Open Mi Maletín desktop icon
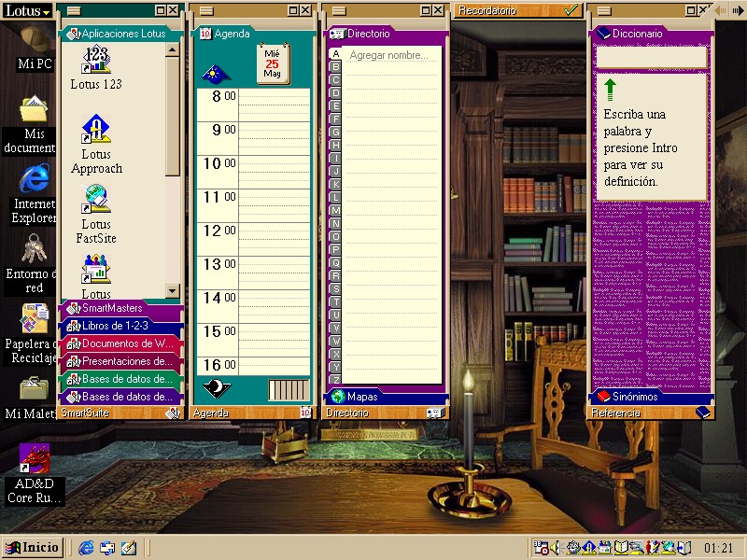747x560 pixels. tap(33, 398)
